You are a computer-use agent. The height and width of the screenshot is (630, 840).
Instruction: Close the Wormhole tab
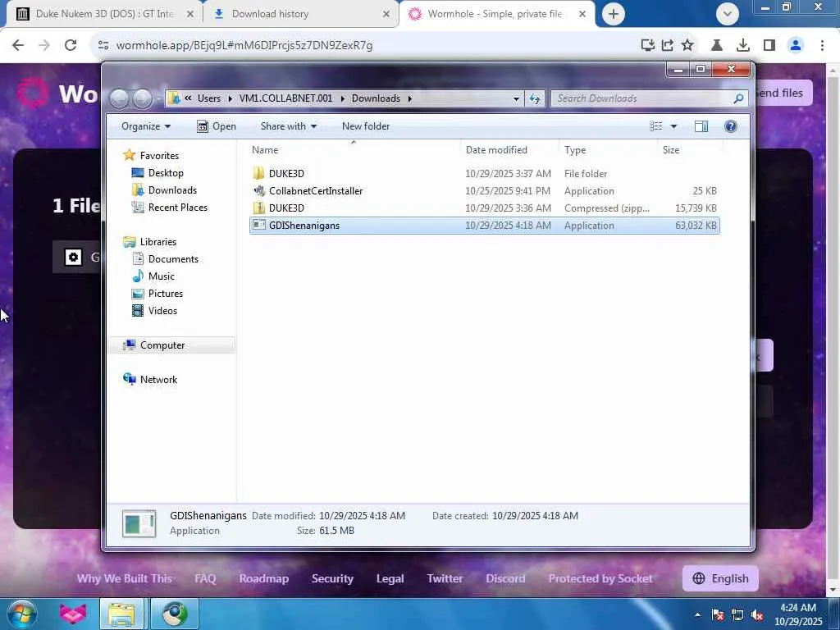582,15
